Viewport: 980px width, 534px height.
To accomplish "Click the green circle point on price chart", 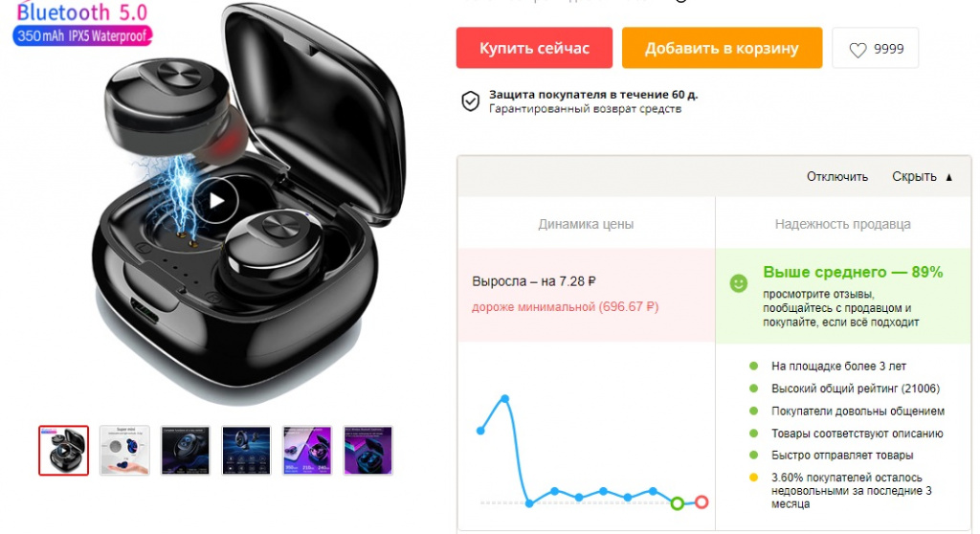I will click(x=677, y=503).
